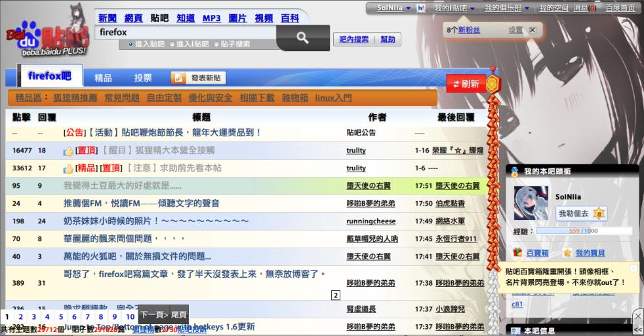Click the magnifier search button
The height and width of the screenshot is (336, 644).
coord(303,38)
